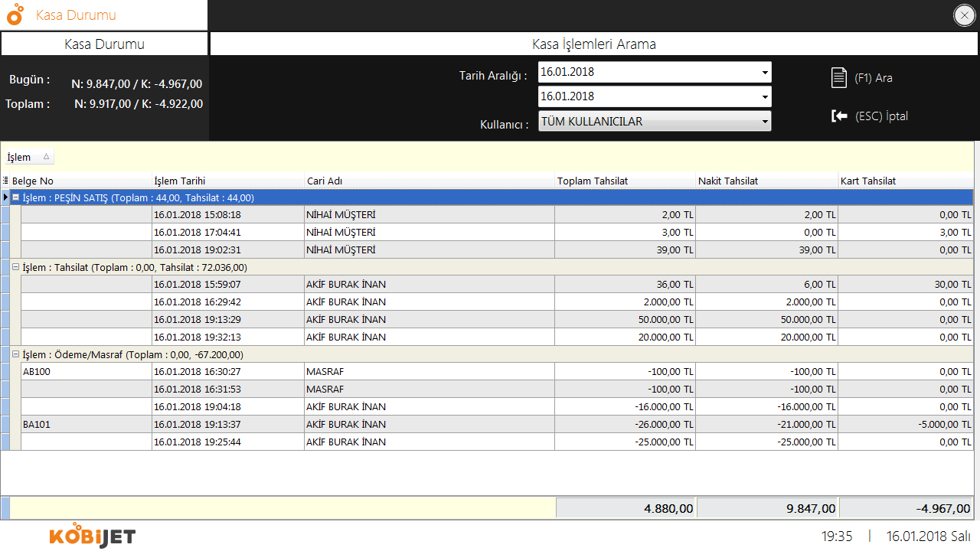
Task: Select the row dated 16.01.2018 16:29:42
Action: click(x=498, y=302)
